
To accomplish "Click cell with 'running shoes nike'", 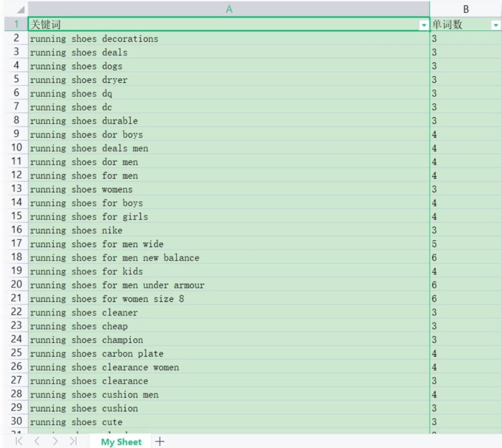I will [x=76, y=230].
